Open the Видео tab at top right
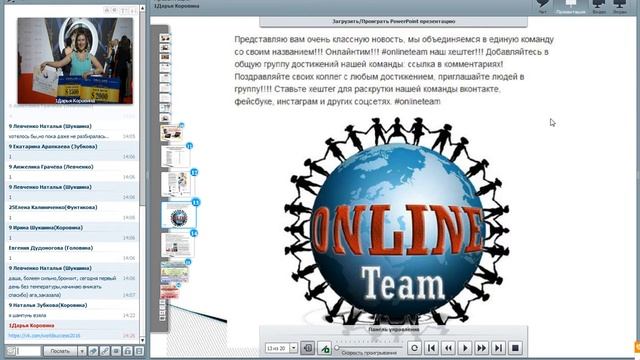Viewport: 640px width, 360px height. point(599,7)
